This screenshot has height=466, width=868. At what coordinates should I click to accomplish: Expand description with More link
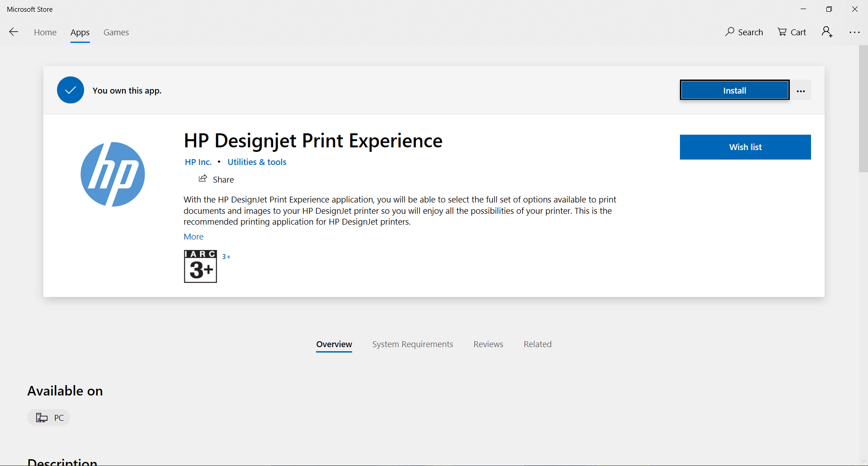[193, 236]
